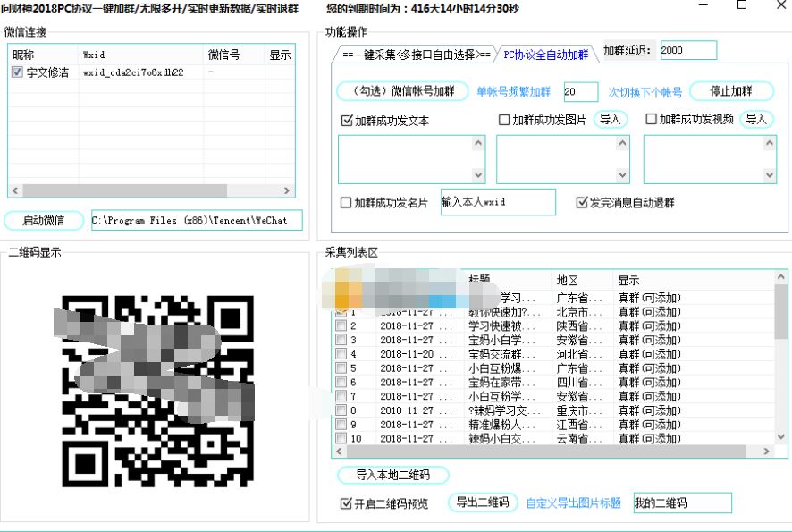Click the collection list horizontal scrollbar thumb
The height and width of the screenshot is (532, 792).
click(546, 452)
